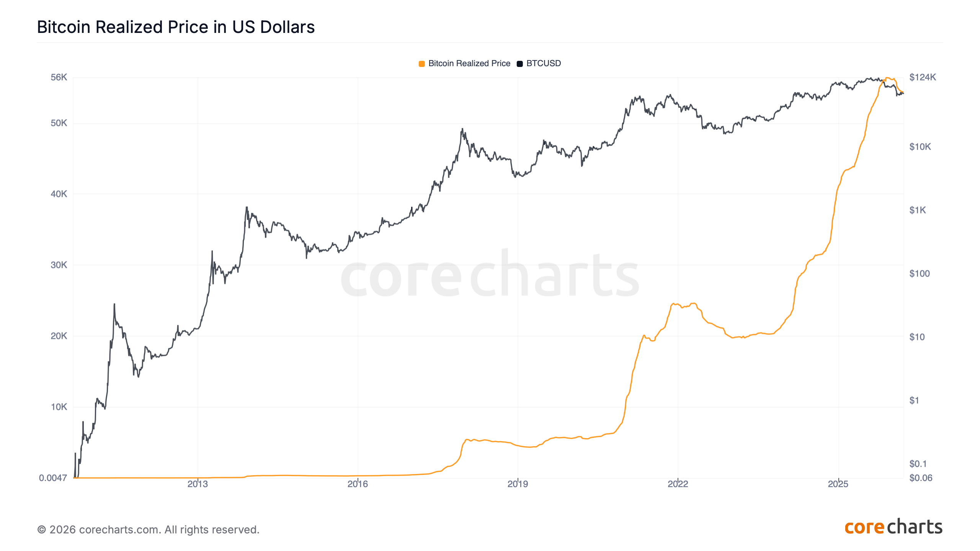Click the $100 right axis label
The height and width of the screenshot is (551, 980).
click(919, 274)
